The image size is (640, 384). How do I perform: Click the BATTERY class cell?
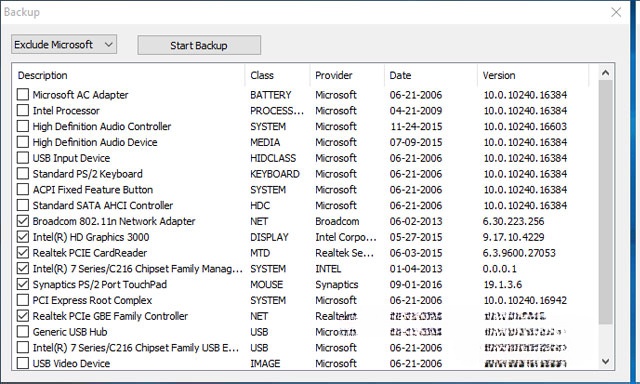coord(271,95)
